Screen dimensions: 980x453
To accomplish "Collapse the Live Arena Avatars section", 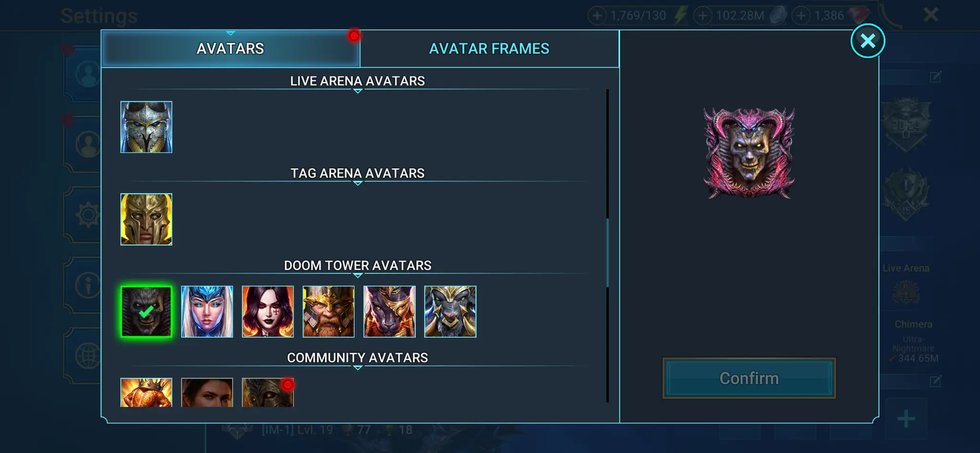I will [x=357, y=81].
